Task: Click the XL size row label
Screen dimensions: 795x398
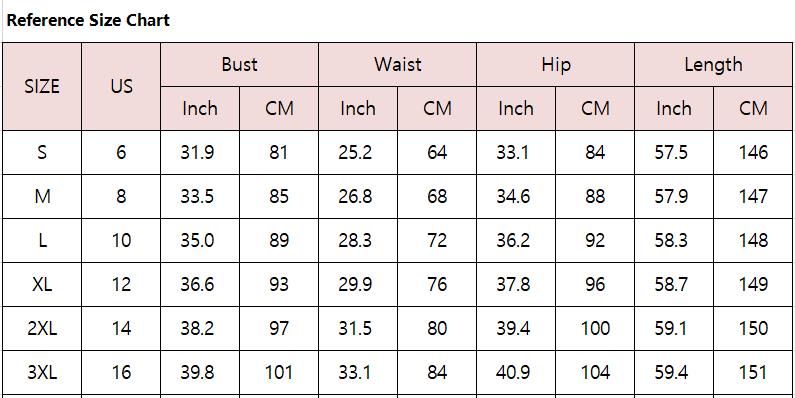Action: tap(42, 284)
